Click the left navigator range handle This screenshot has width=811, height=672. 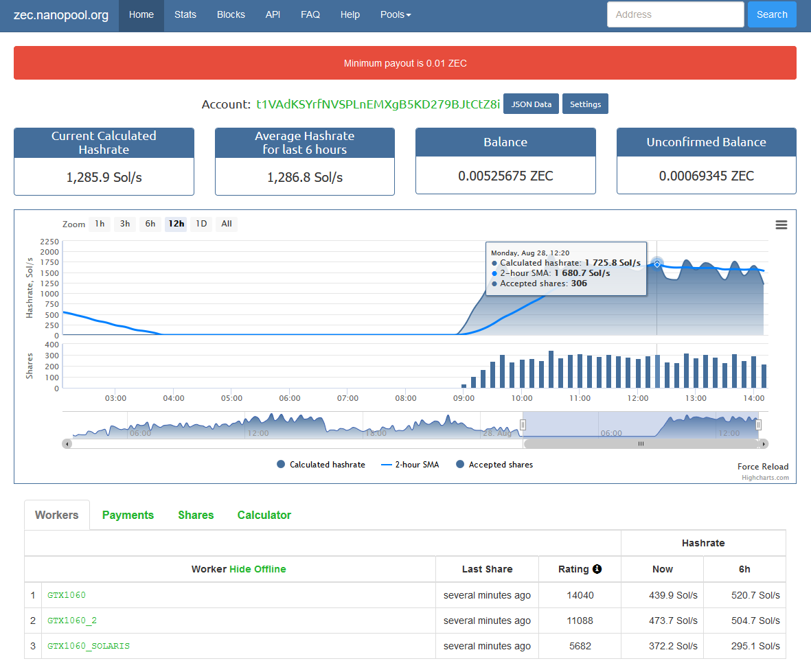click(523, 425)
